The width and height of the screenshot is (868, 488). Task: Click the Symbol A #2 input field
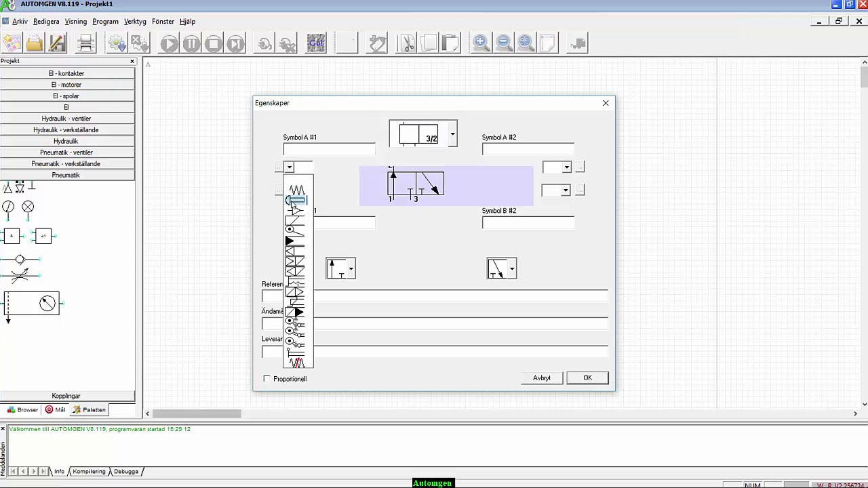(528, 148)
